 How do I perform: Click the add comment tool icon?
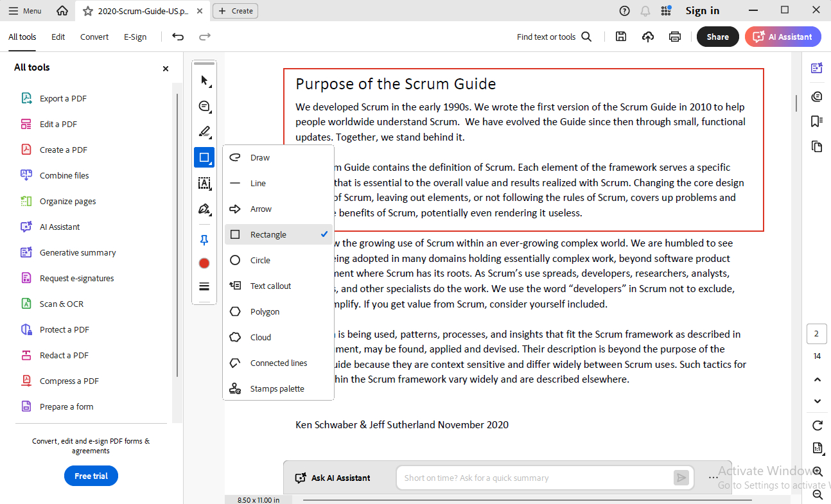pos(204,107)
